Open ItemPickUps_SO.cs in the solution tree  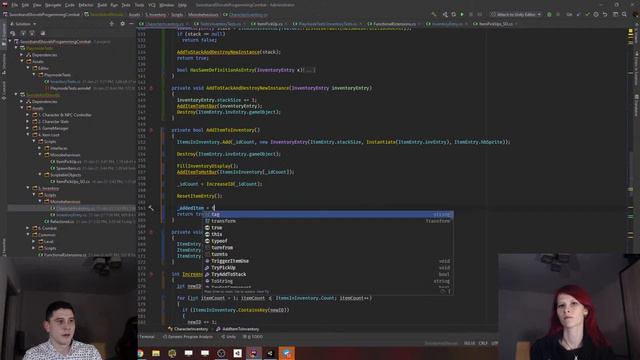pyautogui.click(x=73, y=181)
